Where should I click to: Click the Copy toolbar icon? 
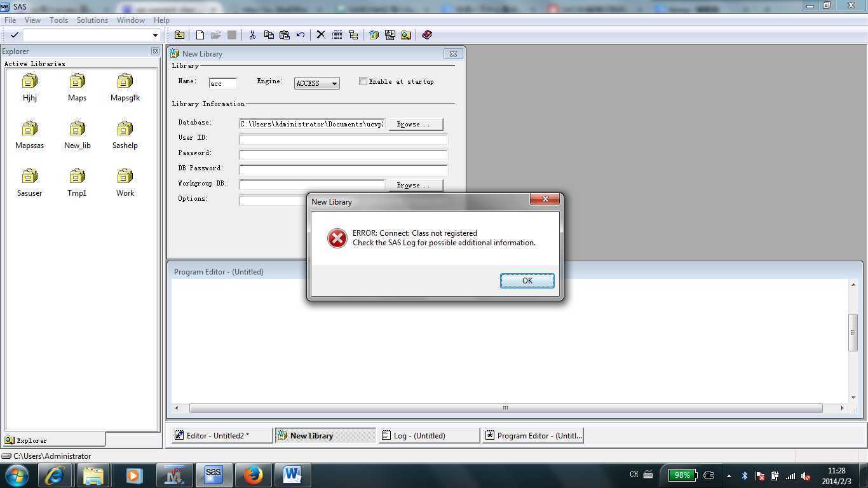pyautogui.click(x=269, y=35)
